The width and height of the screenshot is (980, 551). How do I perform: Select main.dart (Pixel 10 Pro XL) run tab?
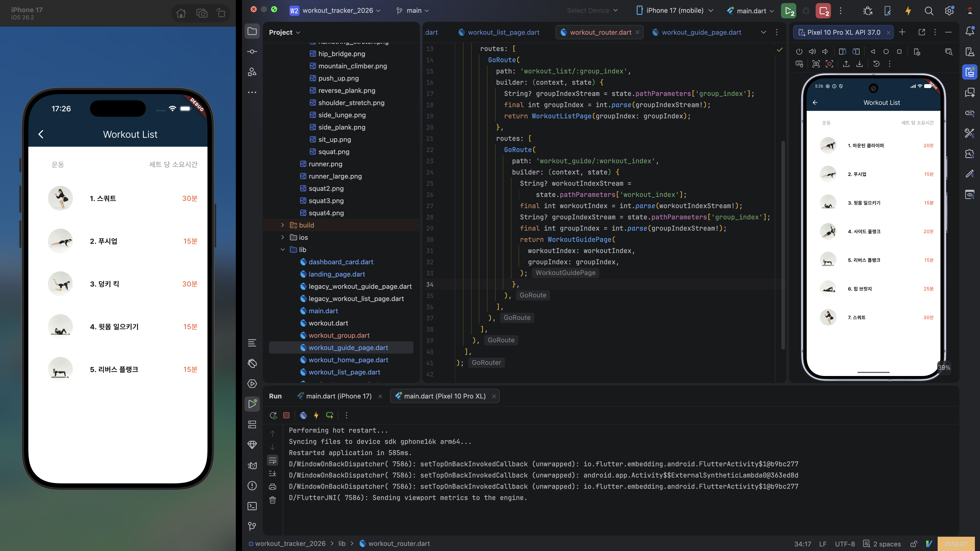tap(445, 396)
